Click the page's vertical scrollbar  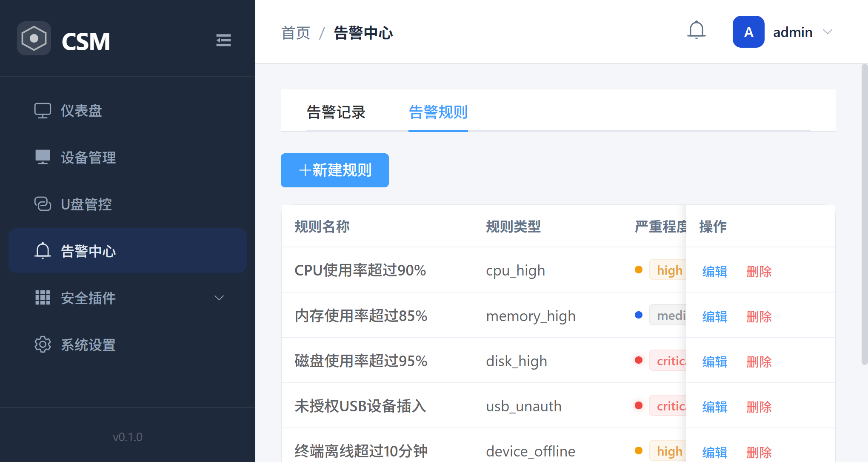864,213
